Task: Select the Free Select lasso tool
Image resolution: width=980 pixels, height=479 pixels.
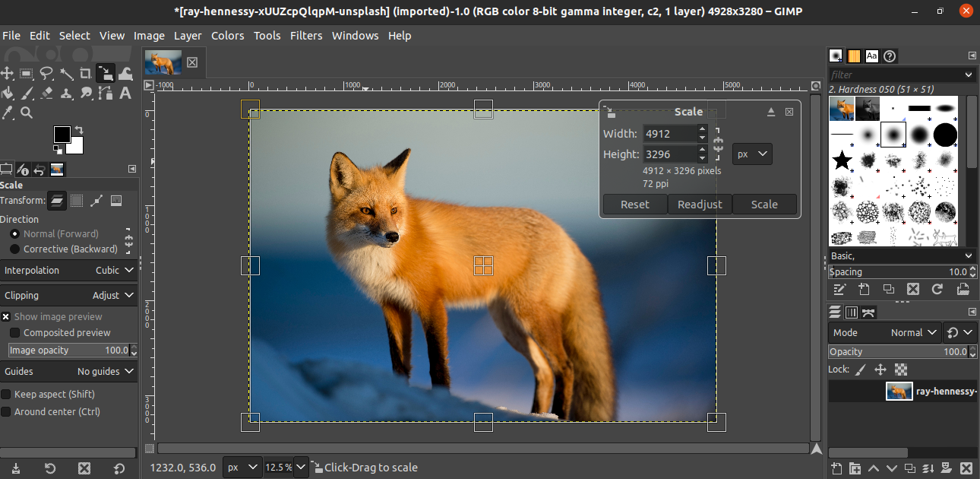Action: coord(47,74)
